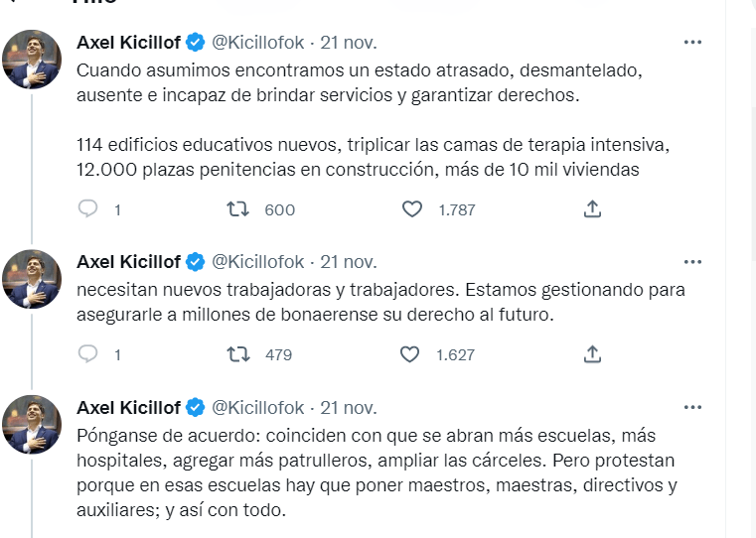Share the second tweet about bonaerense
This screenshot has width=756, height=538.
click(x=592, y=354)
